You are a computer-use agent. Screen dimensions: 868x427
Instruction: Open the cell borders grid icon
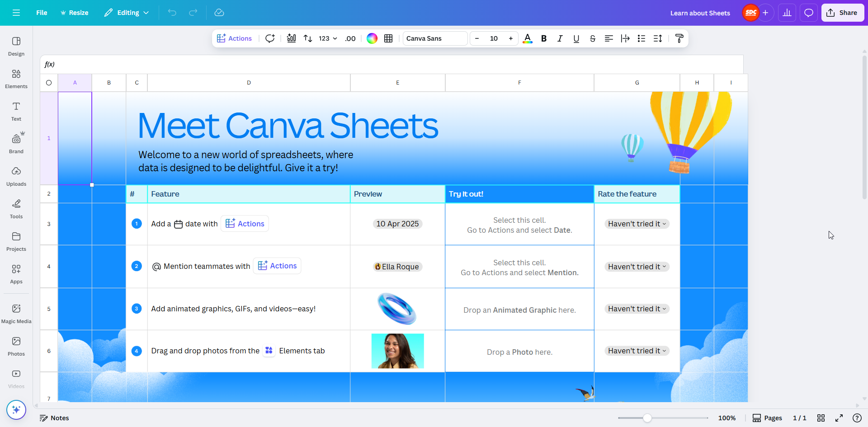pos(388,38)
